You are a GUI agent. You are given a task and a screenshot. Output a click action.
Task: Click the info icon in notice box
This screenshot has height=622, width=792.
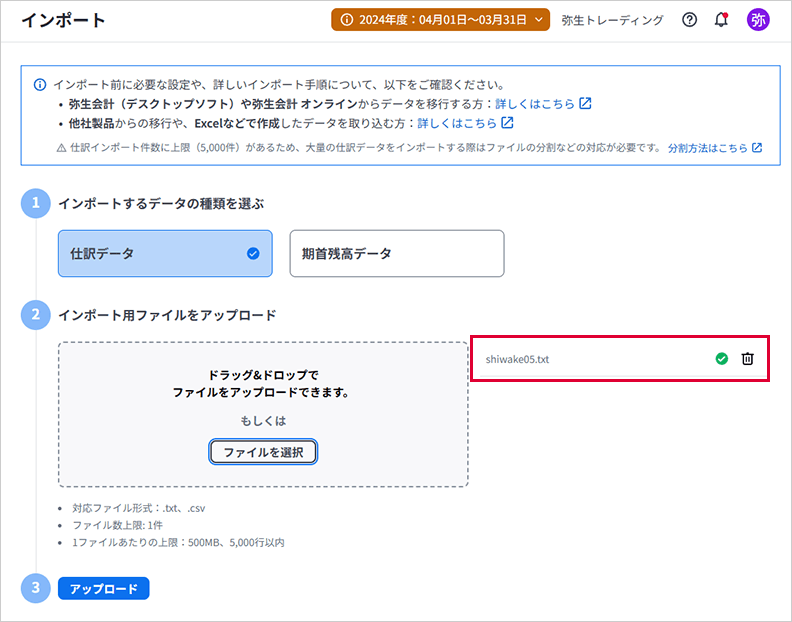point(40,84)
